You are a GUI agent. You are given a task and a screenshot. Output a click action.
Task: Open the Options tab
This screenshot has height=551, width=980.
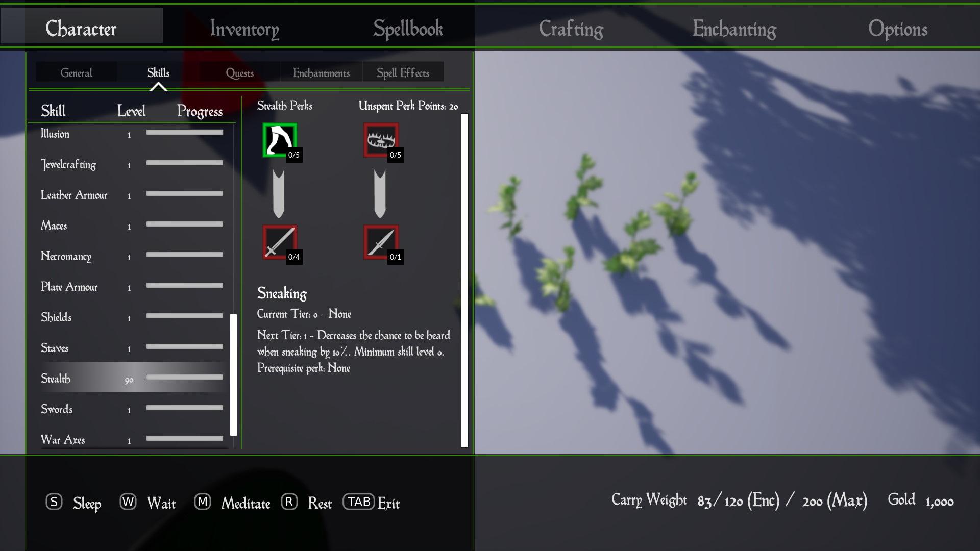(898, 29)
